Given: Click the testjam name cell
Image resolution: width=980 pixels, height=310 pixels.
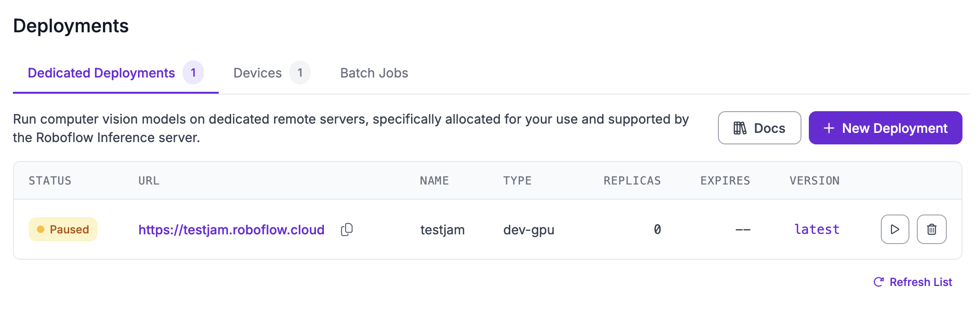Looking at the screenshot, I should click(442, 230).
